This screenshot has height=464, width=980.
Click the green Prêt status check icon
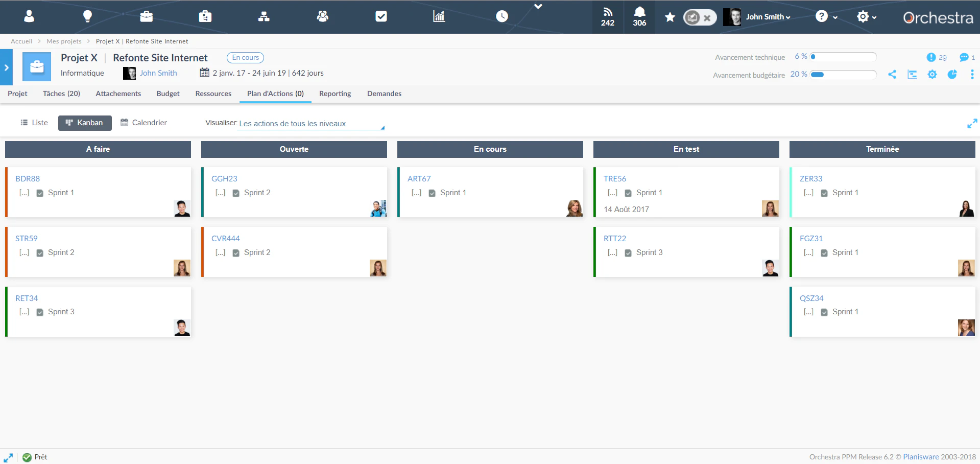click(27, 457)
